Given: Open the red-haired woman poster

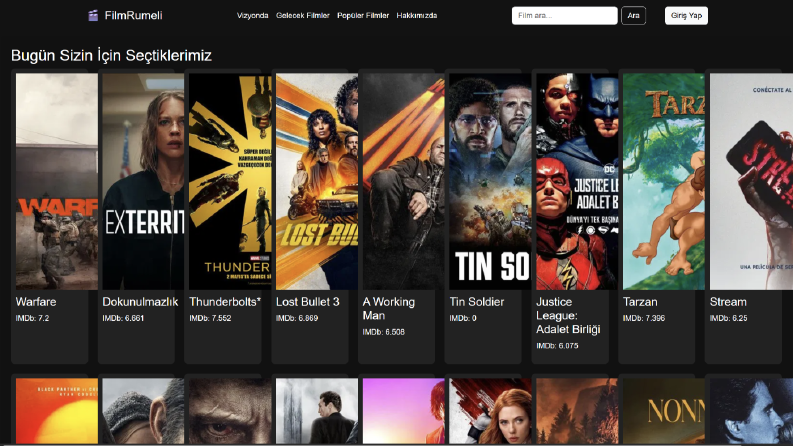Looking at the screenshot, I should coord(490,411).
